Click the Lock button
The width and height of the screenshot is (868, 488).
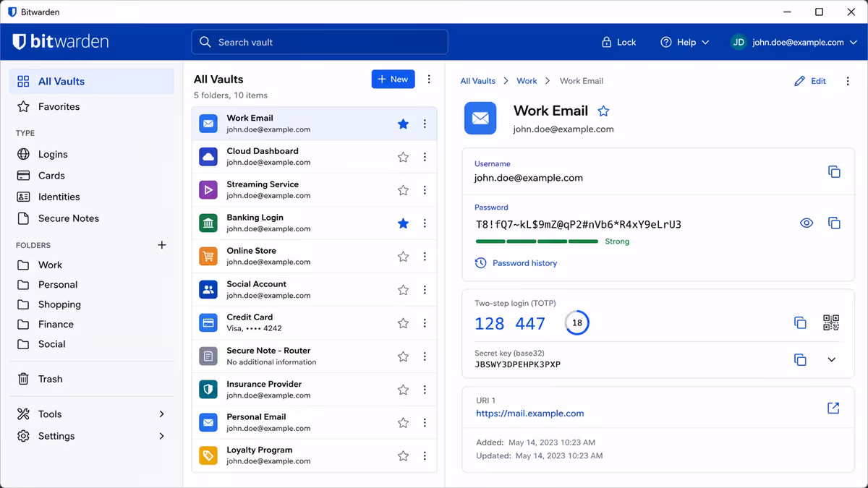pos(618,42)
